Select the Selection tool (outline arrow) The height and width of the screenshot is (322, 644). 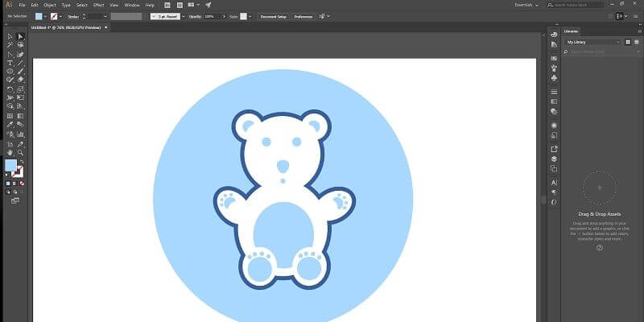click(10, 36)
